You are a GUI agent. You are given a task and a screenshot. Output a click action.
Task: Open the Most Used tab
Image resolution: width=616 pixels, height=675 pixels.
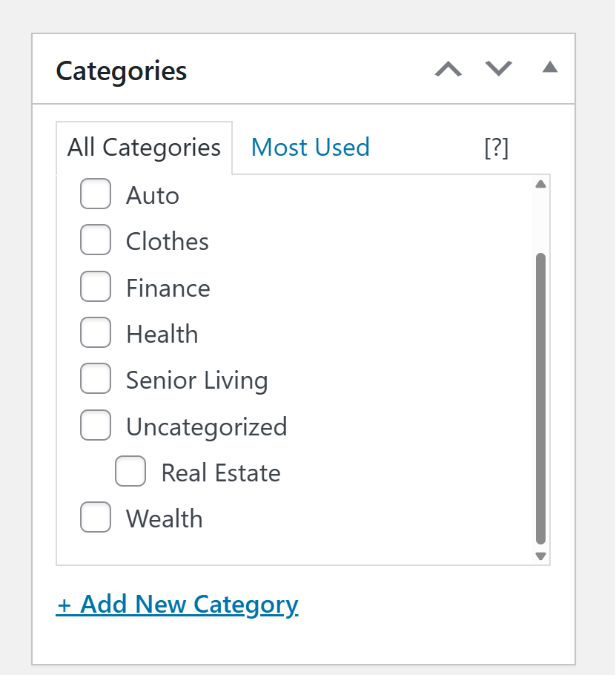pyautogui.click(x=310, y=148)
